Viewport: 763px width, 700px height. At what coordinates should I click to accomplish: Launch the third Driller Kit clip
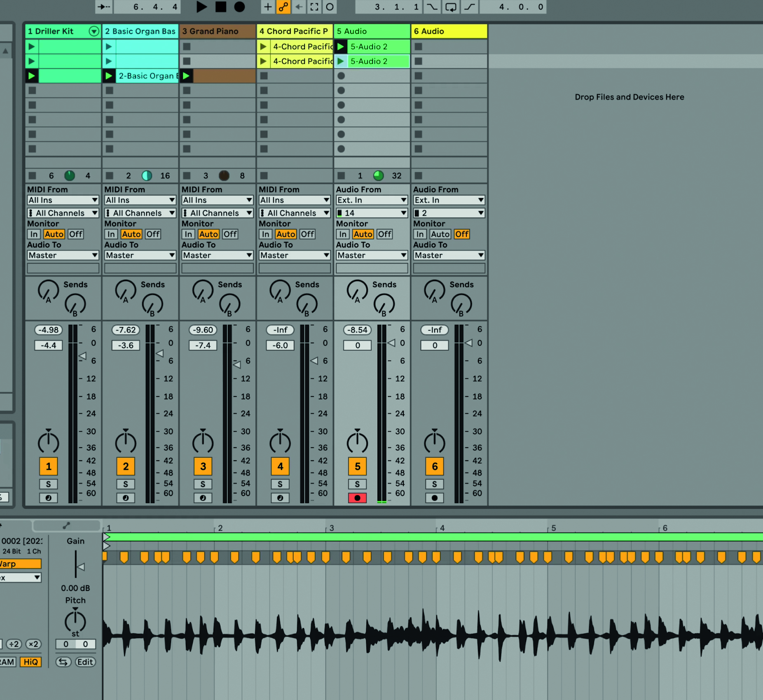point(31,76)
